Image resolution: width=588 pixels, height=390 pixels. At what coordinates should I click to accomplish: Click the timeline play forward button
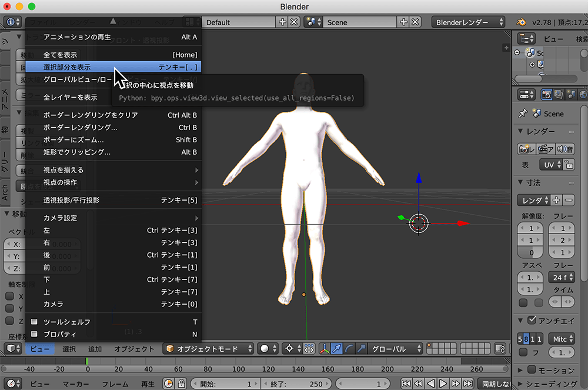[x=443, y=384]
